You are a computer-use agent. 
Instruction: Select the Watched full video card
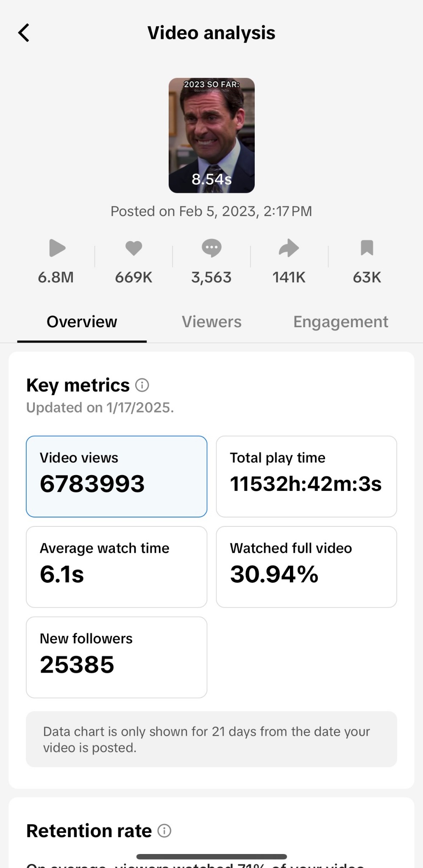pyautogui.click(x=306, y=567)
